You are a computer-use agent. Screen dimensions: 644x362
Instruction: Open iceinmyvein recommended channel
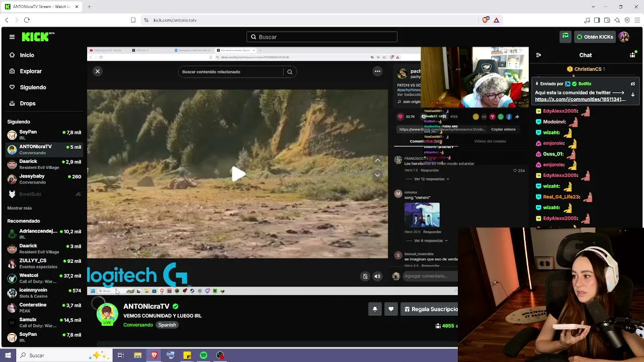click(x=44, y=293)
